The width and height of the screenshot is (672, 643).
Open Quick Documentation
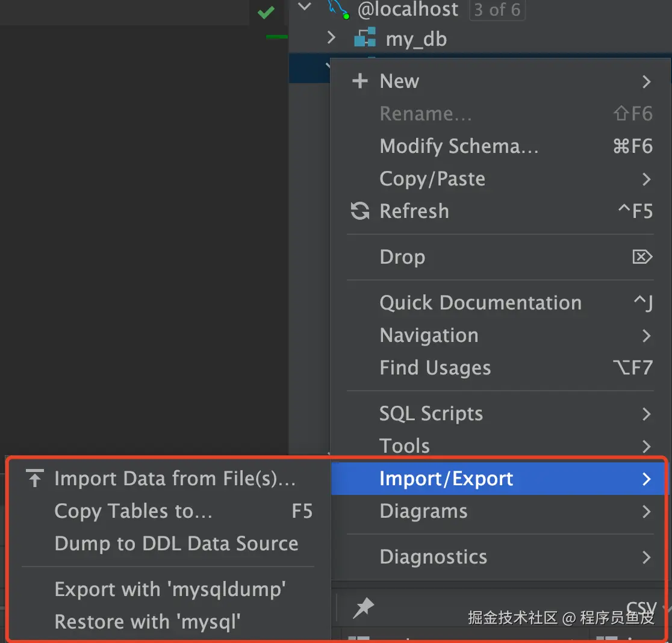click(x=481, y=303)
